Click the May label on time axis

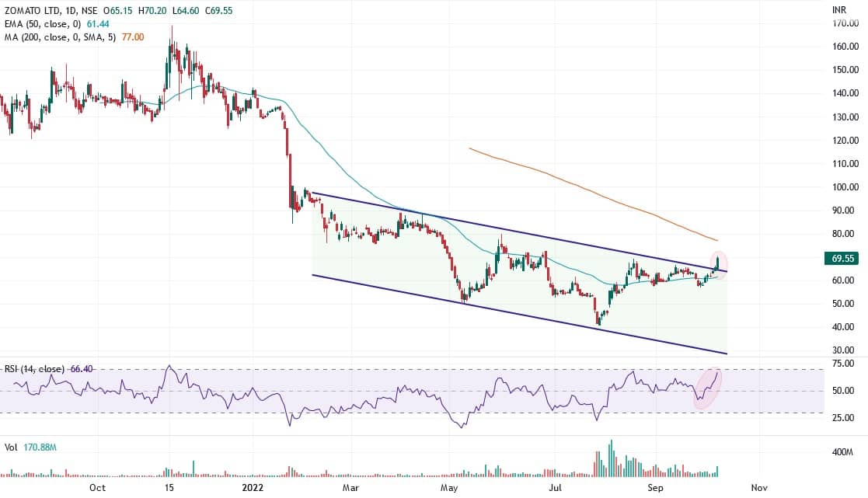(x=448, y=488)
